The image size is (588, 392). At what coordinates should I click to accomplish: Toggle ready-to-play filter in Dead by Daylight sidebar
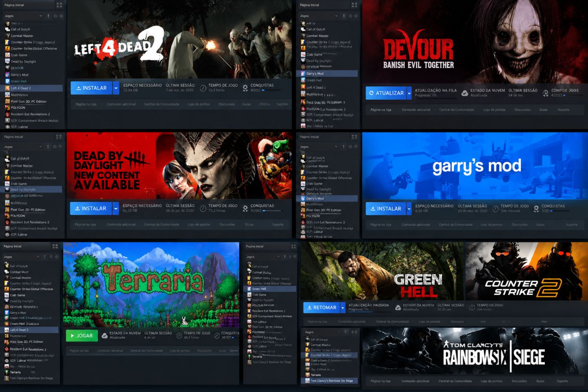60,147
